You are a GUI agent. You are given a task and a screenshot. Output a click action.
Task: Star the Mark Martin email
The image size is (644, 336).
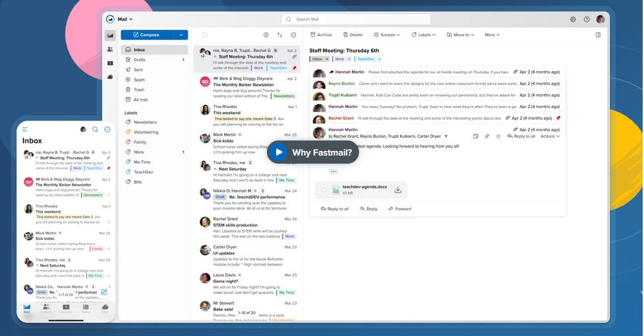coord(240,134)
